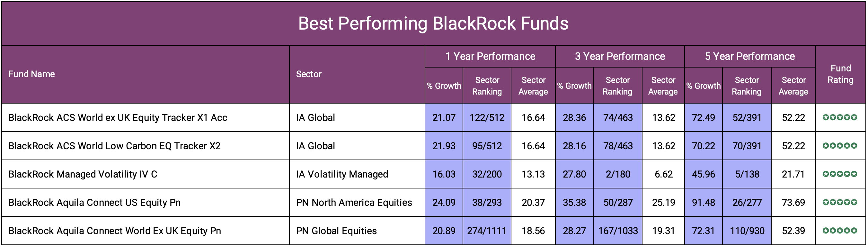Screen dimensions: 868x247
Task: Select the PN North America Equities sector cell
Action: (354, 203)
